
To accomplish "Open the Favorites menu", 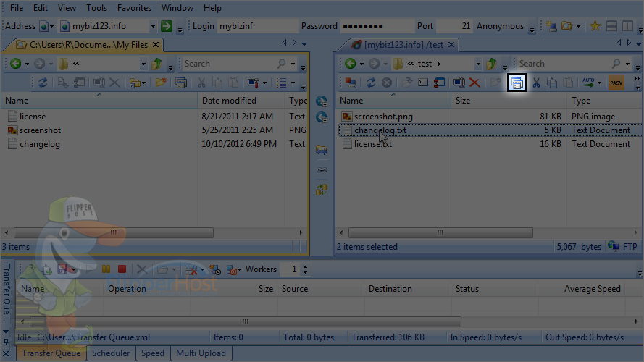I will pos(134,8).
